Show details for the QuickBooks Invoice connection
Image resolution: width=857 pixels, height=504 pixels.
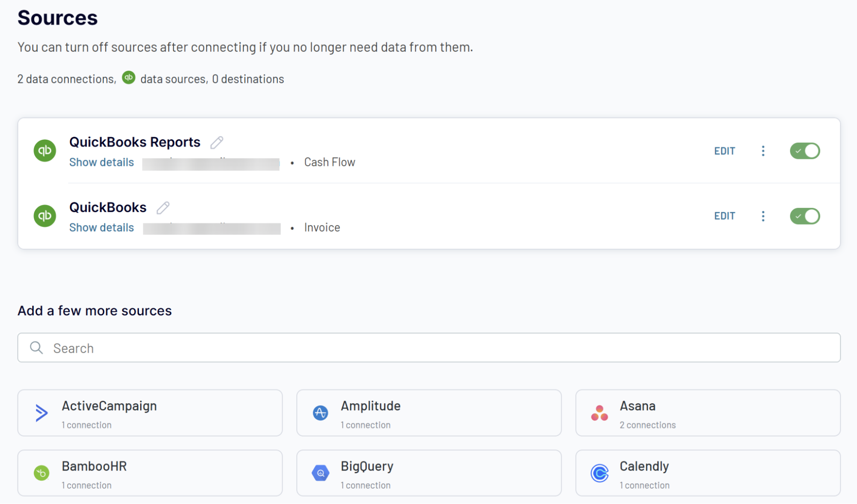pos(101,227)
